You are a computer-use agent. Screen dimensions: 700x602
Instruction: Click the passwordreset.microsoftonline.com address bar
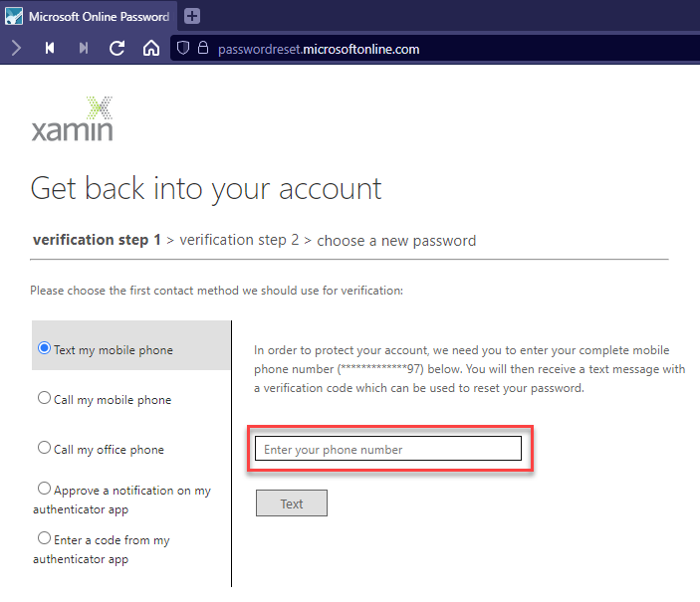pos(319,49)
